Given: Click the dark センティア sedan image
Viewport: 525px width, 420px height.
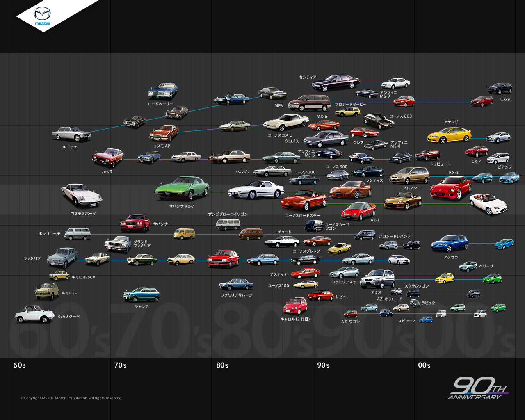Looking at the screenshot, I should coord(336,83).
